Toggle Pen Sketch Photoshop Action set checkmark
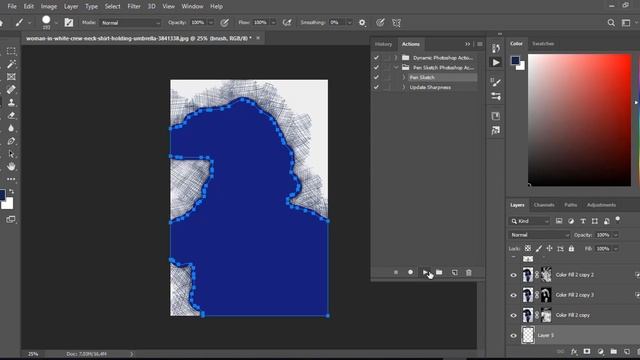Viewport: 640px width, 360px height. pos(376,67)
